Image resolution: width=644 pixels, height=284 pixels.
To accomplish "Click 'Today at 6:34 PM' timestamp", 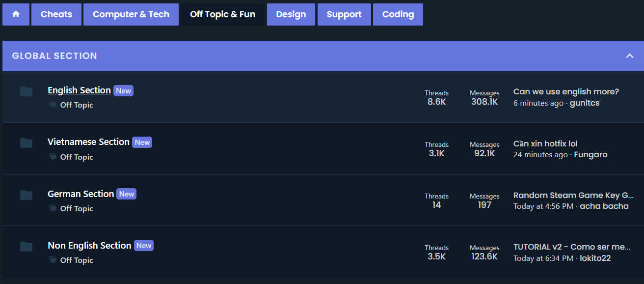I will click(x=543, y=258).
